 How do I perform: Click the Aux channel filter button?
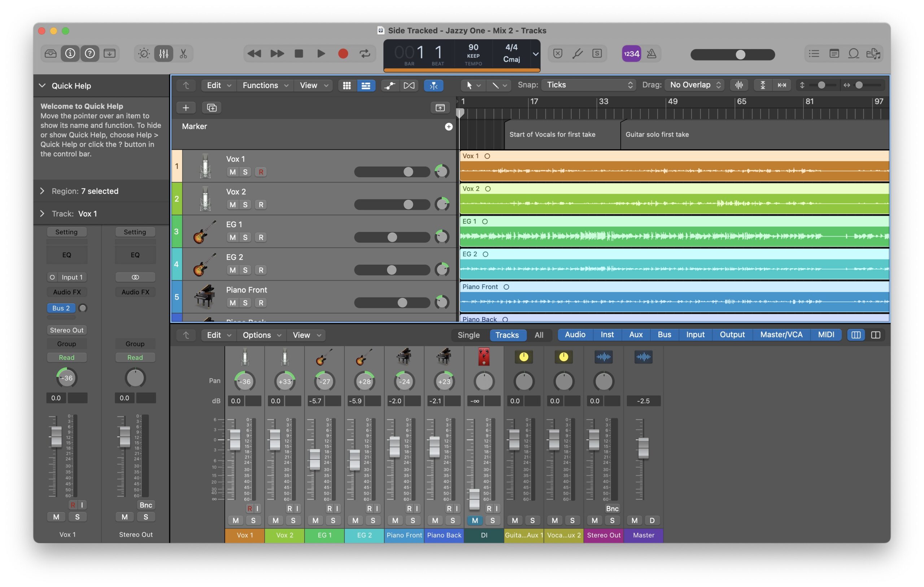[636, 335]
